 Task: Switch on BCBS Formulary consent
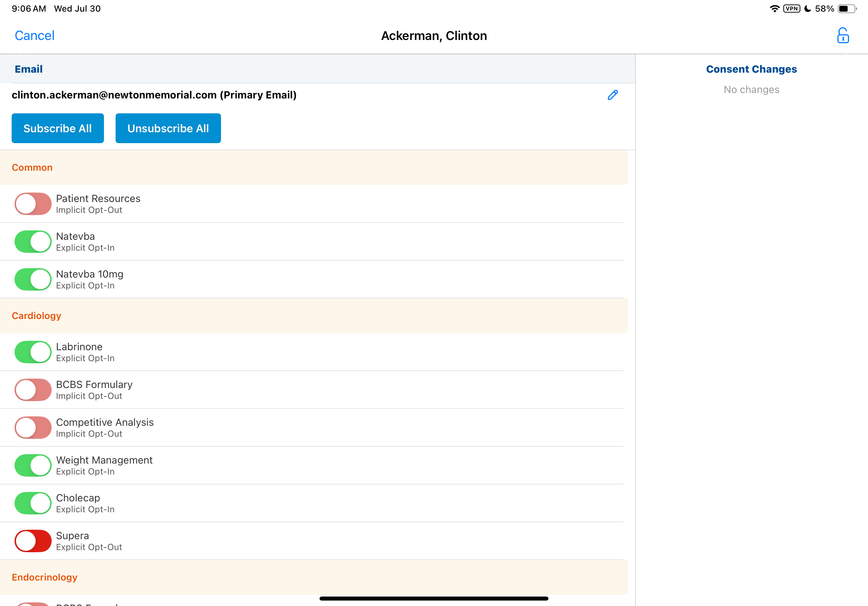pos(33,389)
